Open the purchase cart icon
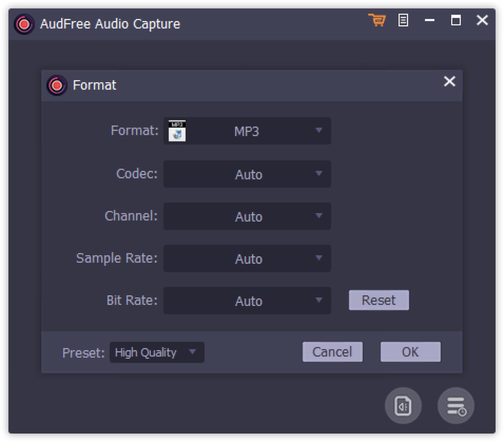504x442 pixels. (x=377, y=21)
